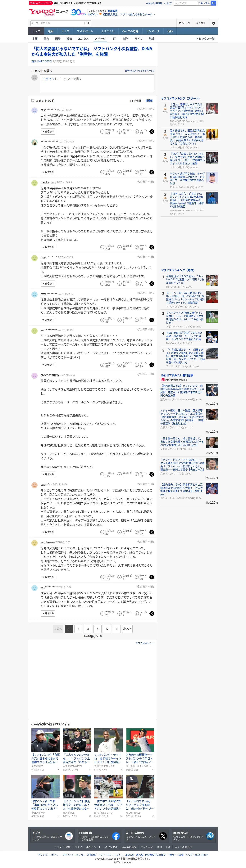Open the settings gear icon in header
Image resolution: width=246 pixels, height=868 pixels.
point(213,23)
